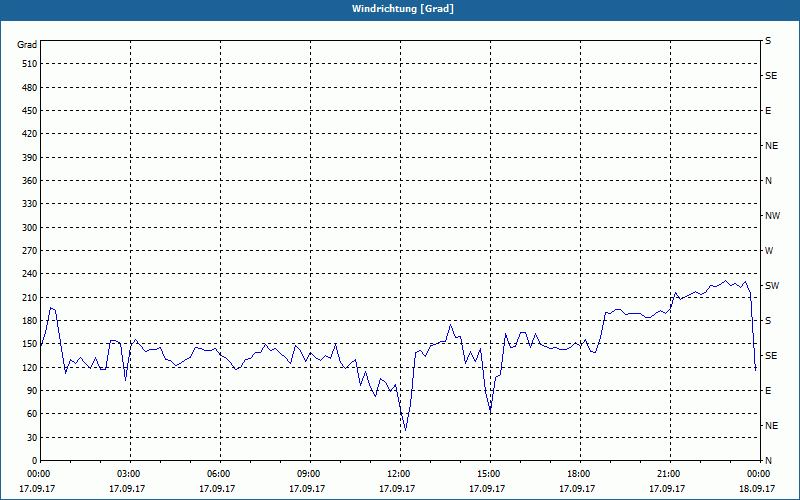Click the E compass label aligned with 90
Screen dimensions: 800x500
click(x=768, y=391)
